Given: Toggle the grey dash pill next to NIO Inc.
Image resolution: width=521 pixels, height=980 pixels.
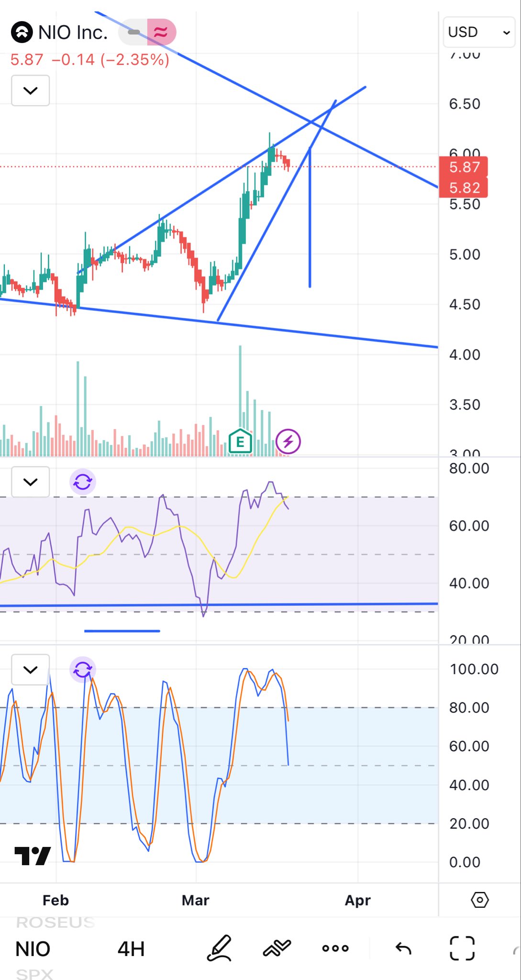Looking at the screenshot, I should click(x=133, y=33).
